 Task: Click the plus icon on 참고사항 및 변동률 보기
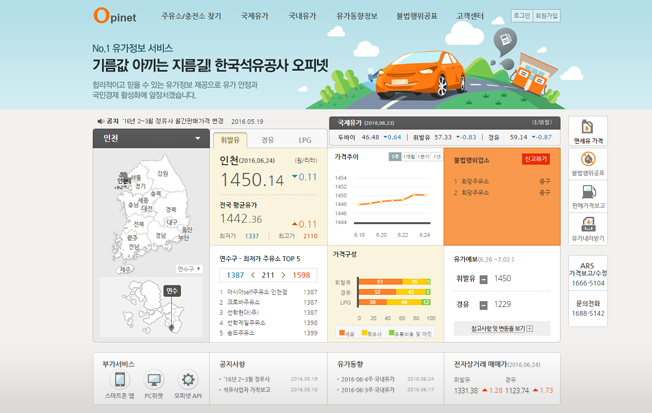pyautogui.click(x=530, y=329)
